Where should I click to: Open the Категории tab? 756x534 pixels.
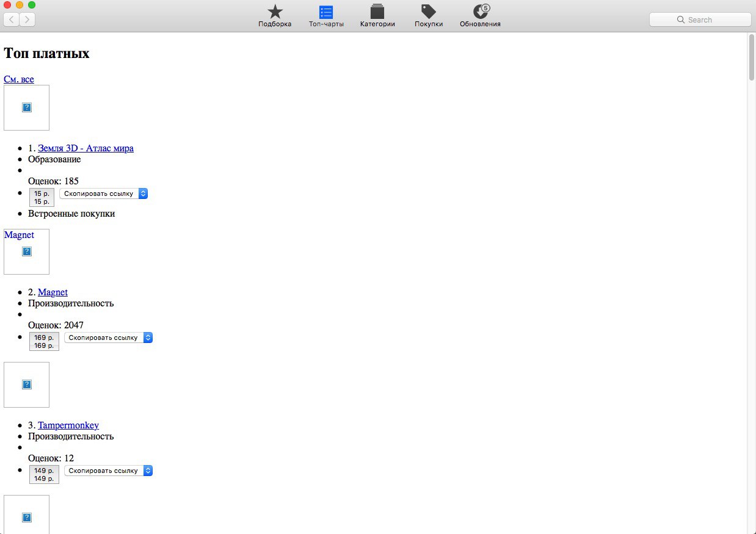coord(377,16)
